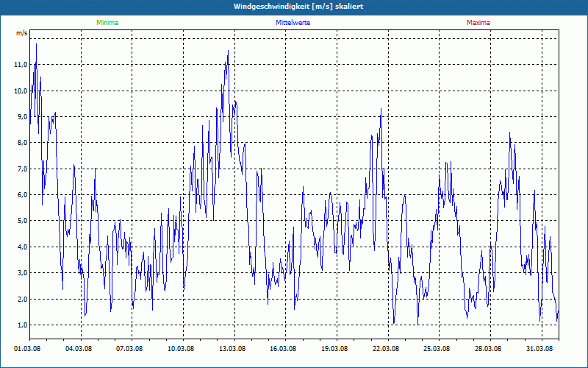Click the 3,0 y-axis value
The height and width of the screenshot is (368, 588).
tap(23, 273)
